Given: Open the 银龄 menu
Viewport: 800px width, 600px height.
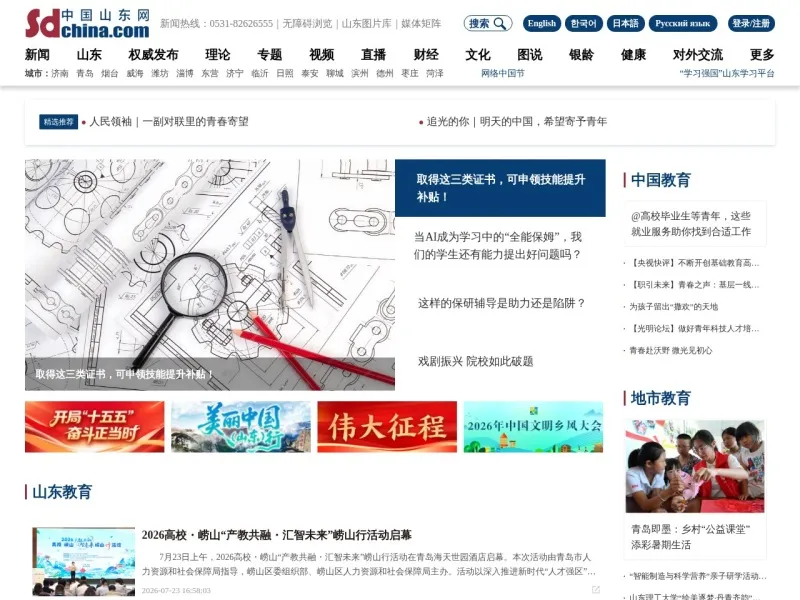Looking at the screenshot, I should [x=582, y=55].
